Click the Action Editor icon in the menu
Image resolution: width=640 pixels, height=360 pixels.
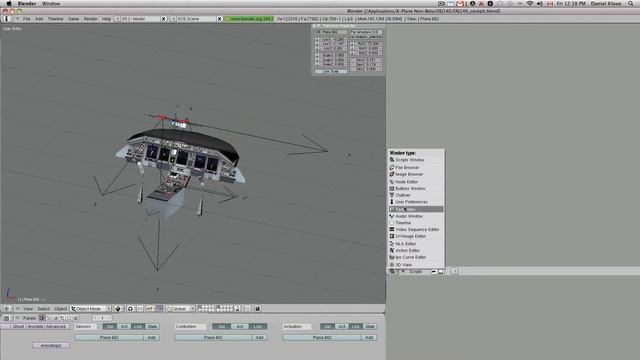pyautogui.click(x=392, y=250)
